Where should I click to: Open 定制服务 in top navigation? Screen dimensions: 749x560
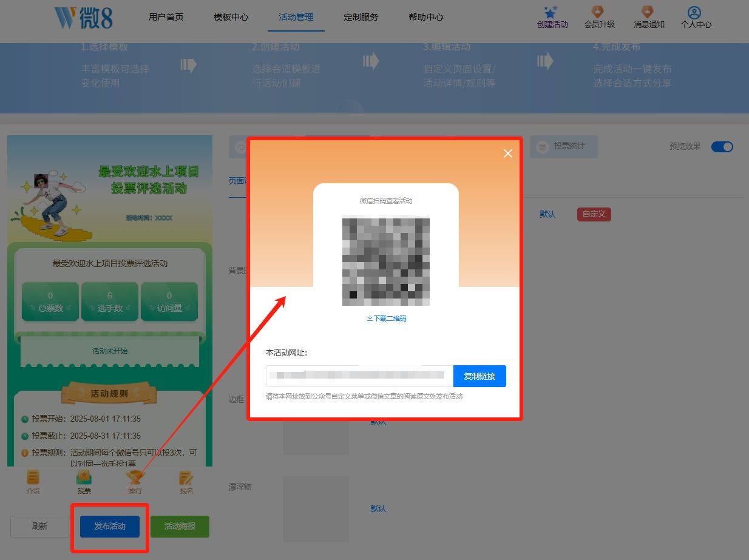[x=361, y=17]
